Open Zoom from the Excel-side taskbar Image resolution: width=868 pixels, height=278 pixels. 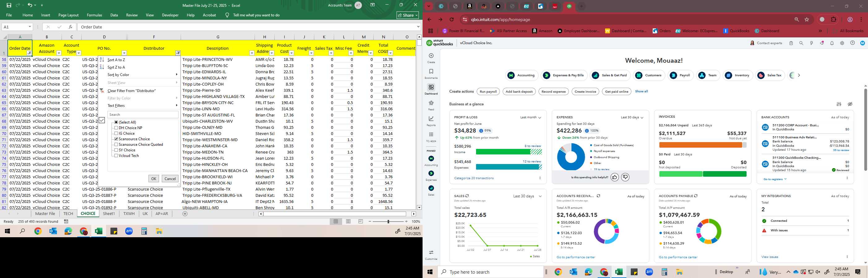click(x=129, y=231)
